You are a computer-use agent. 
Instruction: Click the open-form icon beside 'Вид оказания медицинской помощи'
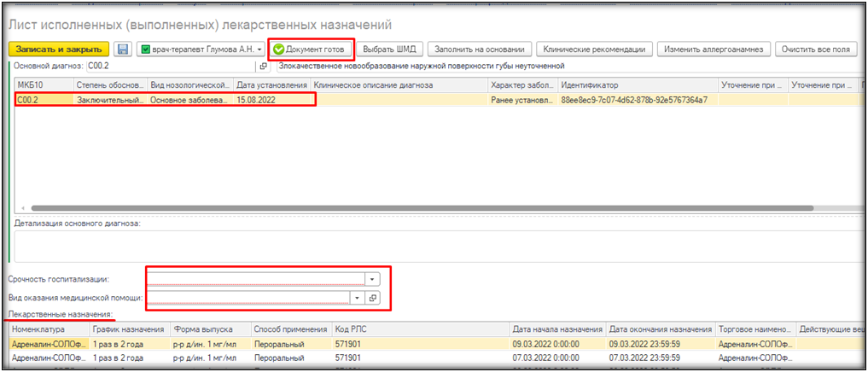(372, 298)
